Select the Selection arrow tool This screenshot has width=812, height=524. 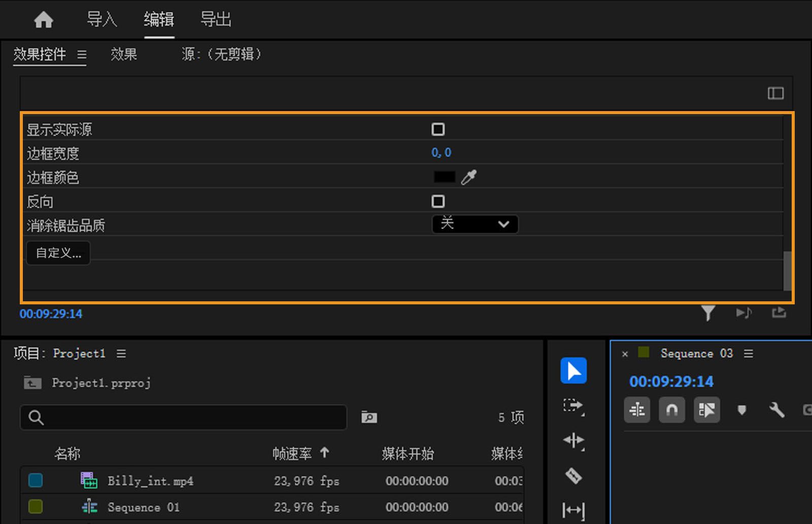(573, 371)
